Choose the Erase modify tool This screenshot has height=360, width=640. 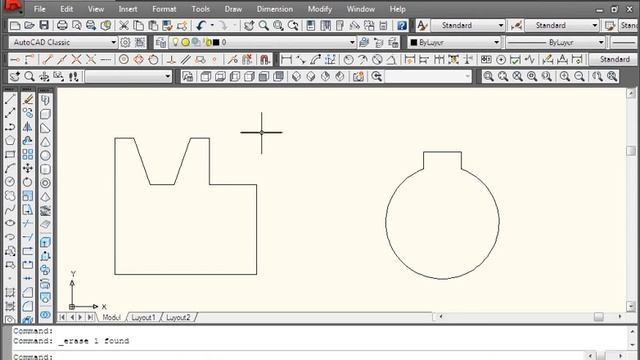click(28, 99)
